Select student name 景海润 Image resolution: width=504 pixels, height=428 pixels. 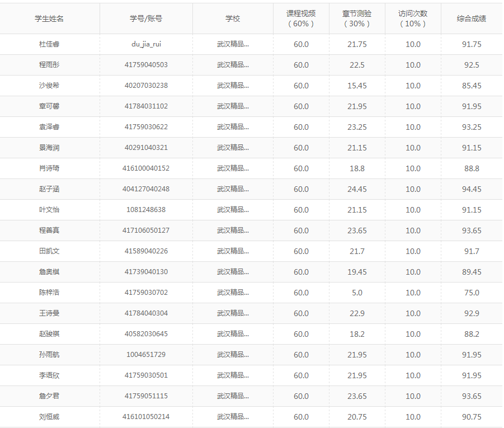(49, 148)
